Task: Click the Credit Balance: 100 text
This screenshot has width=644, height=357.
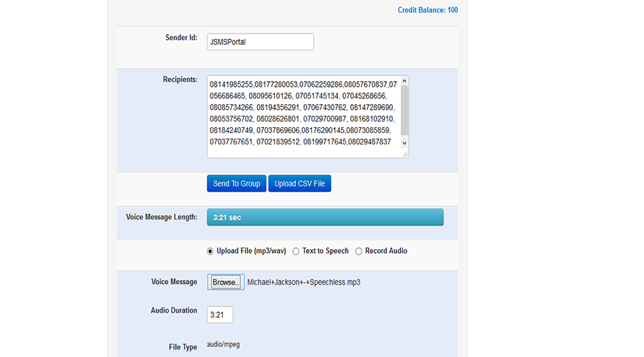Action: point(427,10)
